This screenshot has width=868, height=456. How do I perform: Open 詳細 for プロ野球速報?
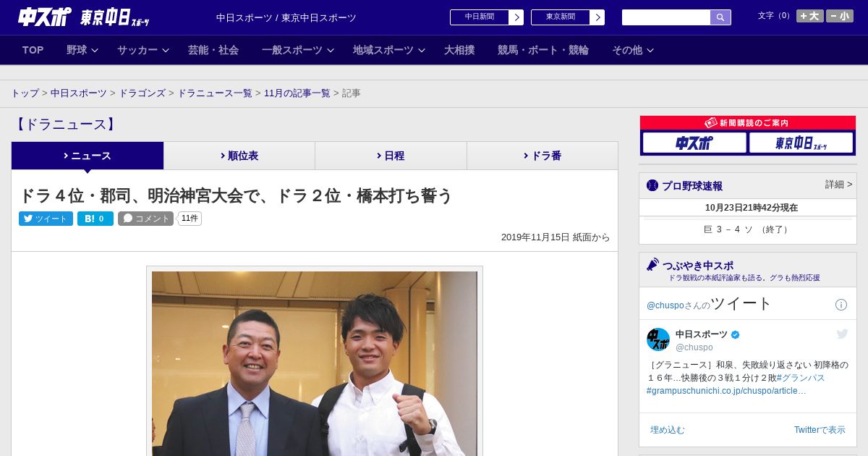pyautogui.click(x=838, y=185)
